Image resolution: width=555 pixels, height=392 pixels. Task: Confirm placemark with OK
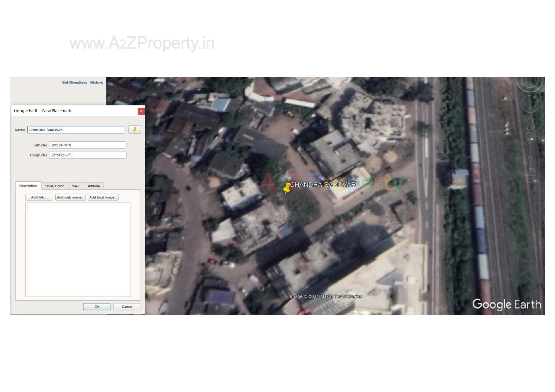pyautogui.click(x=97, y=306)
